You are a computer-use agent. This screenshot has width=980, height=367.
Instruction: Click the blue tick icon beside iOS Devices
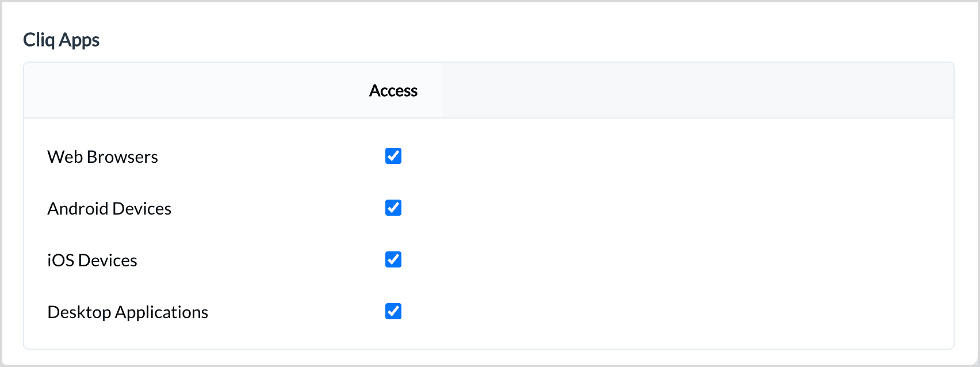click(x=393, y=259)
